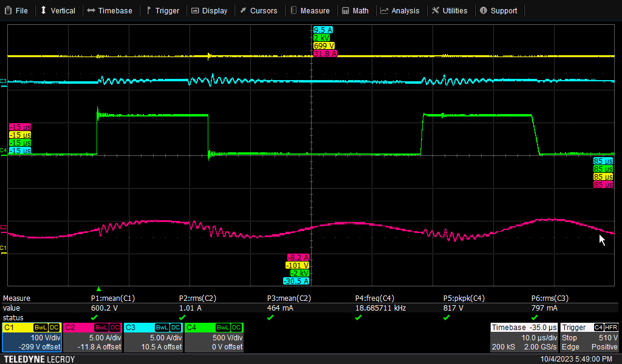Open the Trigger descriptor box
Viewport: 622px width, 364px height.
[x=589, y=337]
